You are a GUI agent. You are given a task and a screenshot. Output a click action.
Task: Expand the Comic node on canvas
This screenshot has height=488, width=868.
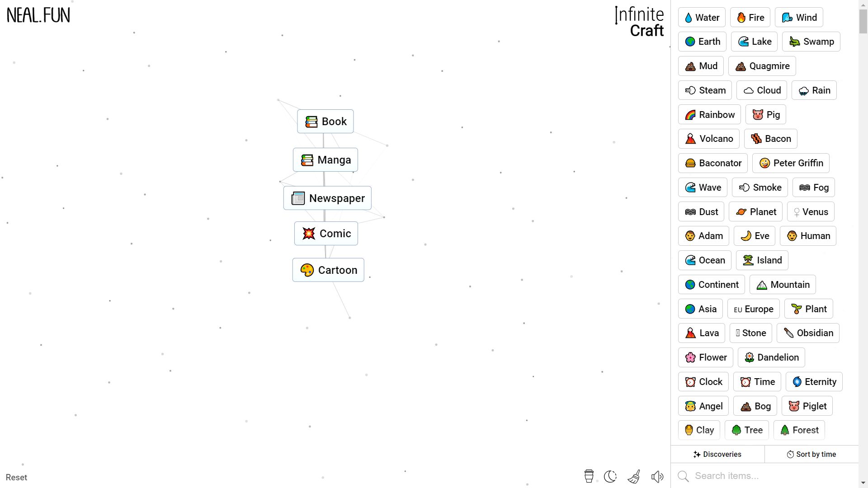pos(326,233)
